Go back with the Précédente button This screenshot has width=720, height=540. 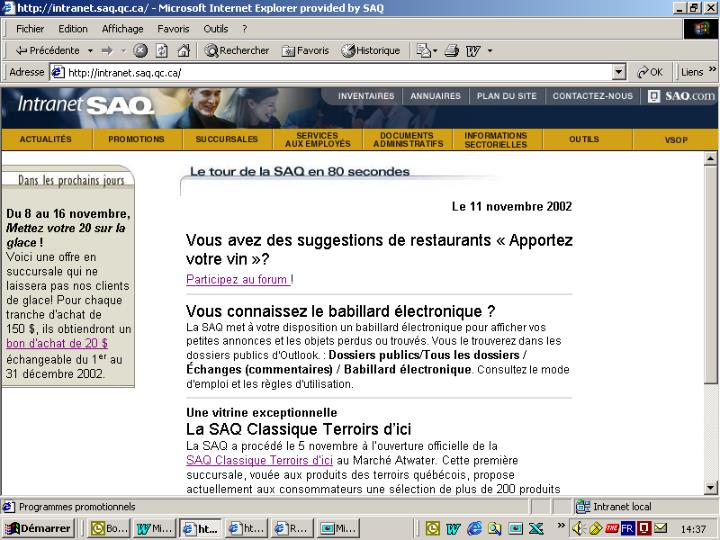[47, 51]
